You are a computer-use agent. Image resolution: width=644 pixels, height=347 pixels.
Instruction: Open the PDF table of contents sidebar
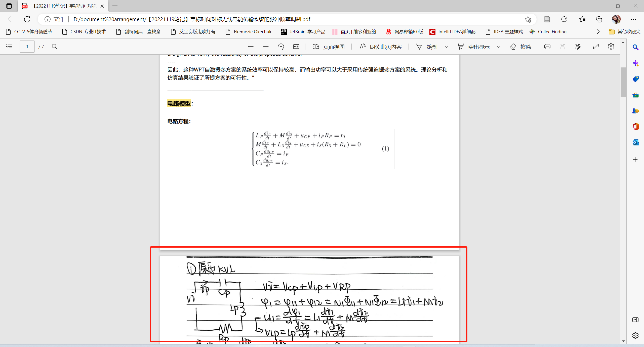9,47
